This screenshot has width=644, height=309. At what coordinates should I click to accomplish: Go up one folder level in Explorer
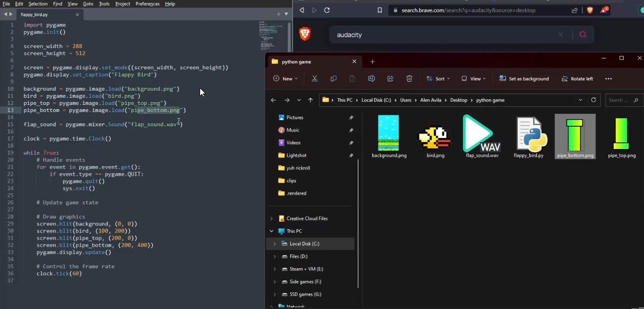[311, 100]
